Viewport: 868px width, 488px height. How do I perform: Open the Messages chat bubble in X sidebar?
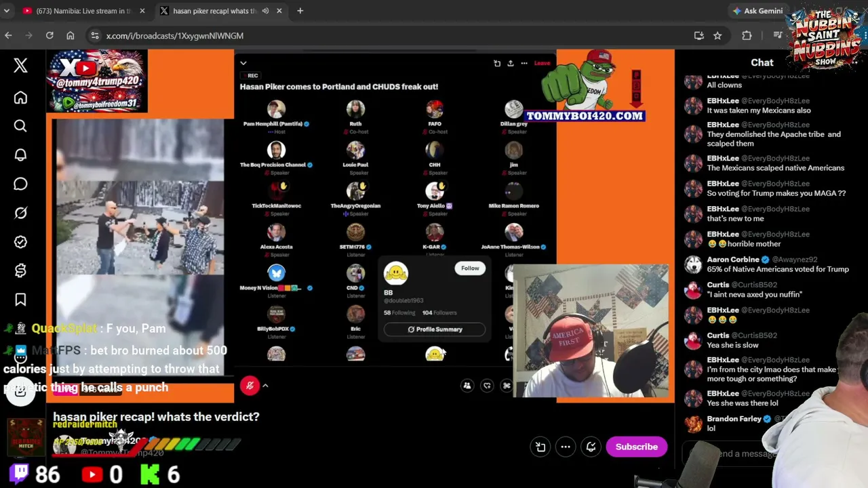(x=20, y=184)
